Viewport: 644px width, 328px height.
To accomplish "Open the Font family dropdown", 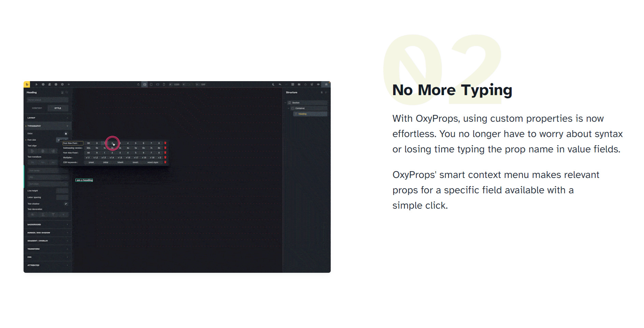I will (48, 170).
